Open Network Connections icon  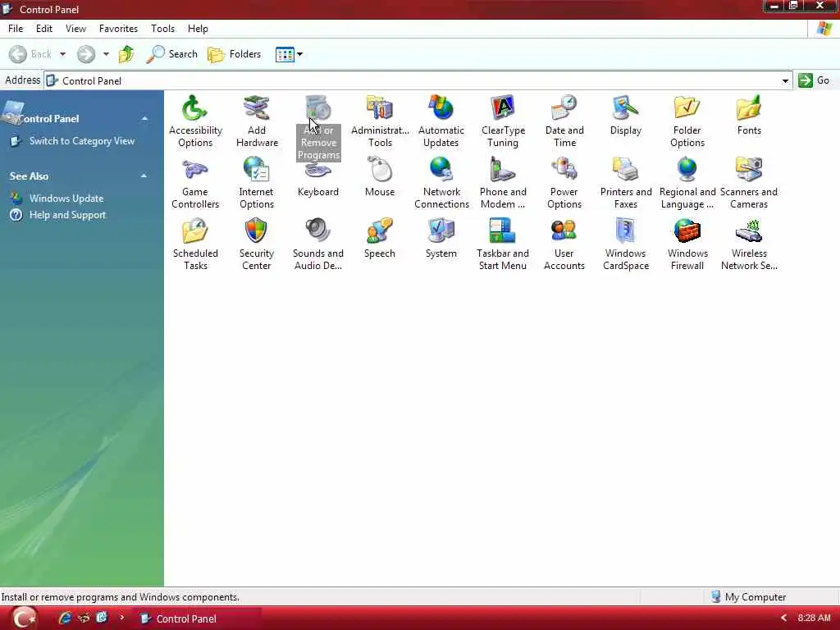(x=441, y=183)
